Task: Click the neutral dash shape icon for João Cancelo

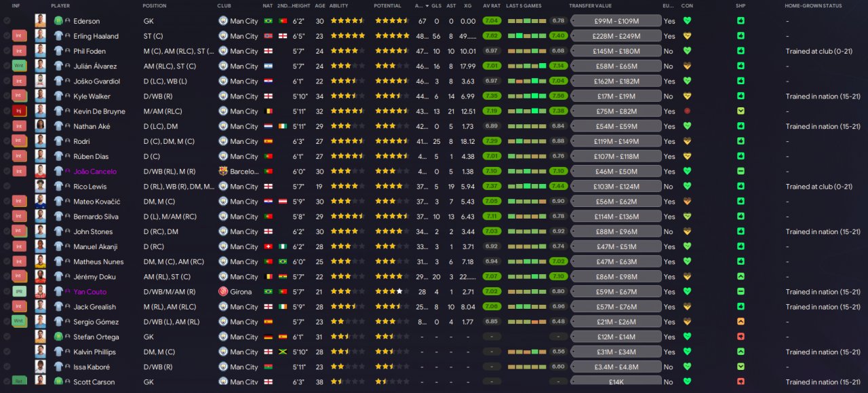Action: click(741, 171)
